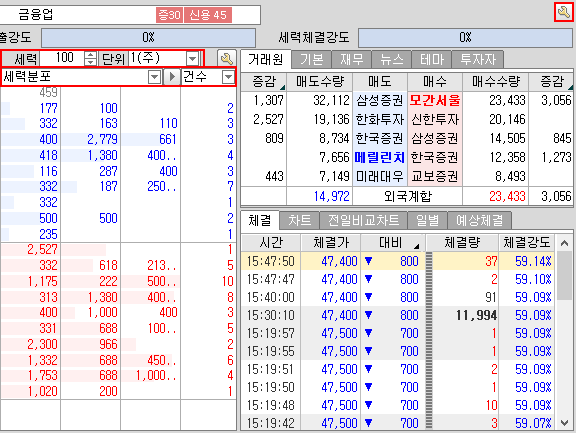The image size is (576, 433).
Task: Expand the 단위 1(주) dropdown
Action: pyautogui.click(x=192, y=58)
